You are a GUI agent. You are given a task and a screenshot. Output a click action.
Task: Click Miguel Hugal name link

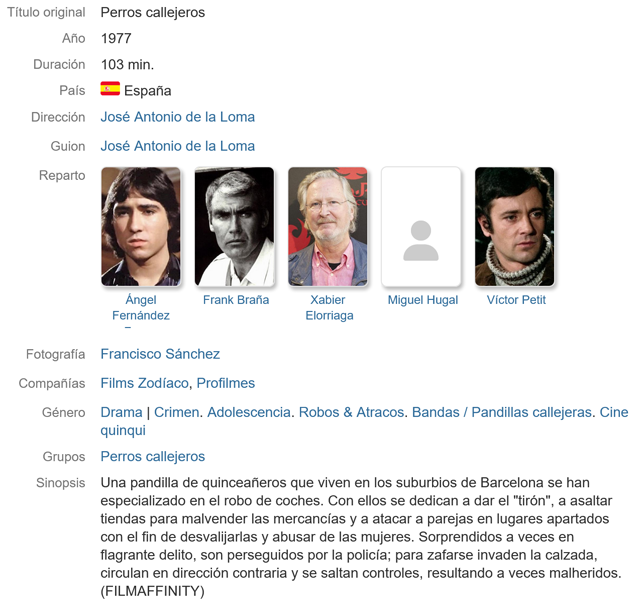pyautogui.click(x=422, y=300)
